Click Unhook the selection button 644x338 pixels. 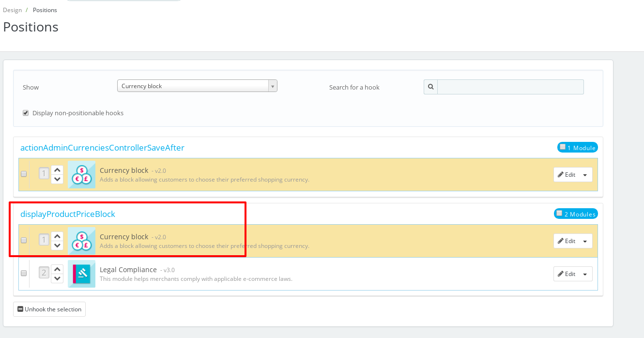(49, 309)
